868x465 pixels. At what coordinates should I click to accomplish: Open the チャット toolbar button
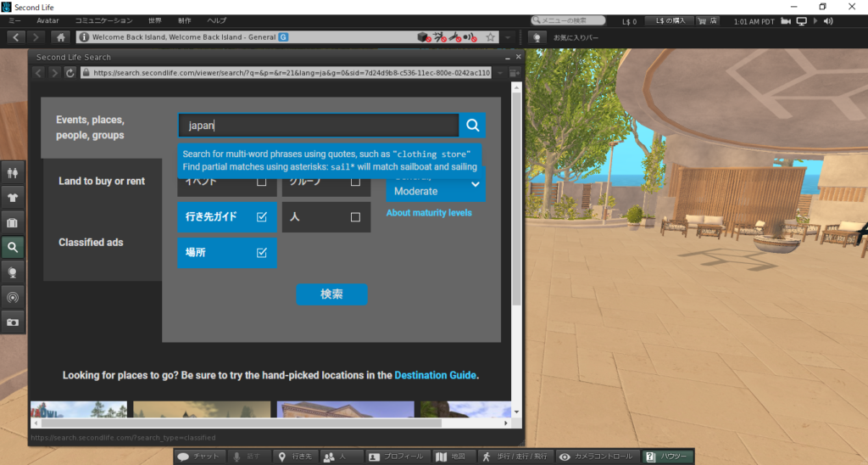click(198, 457)
